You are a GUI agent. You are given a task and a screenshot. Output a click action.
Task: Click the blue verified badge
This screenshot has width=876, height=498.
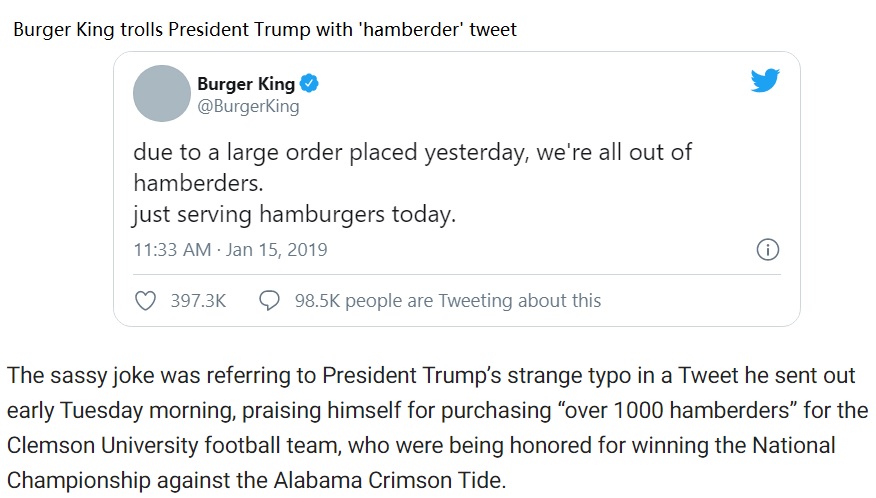click(x=310, y=84)
